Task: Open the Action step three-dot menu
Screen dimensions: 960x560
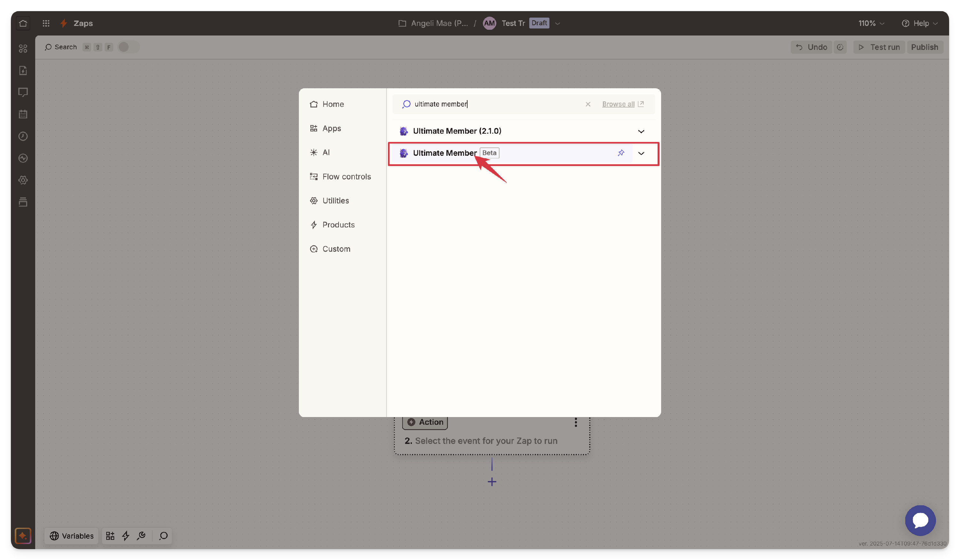Action: [576, 422]
